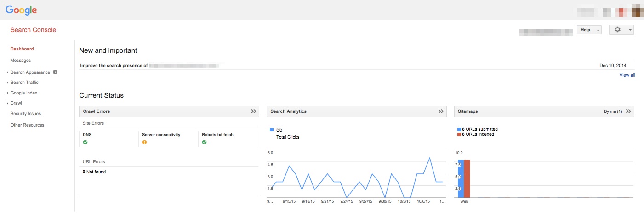Open Security Issues page
The width and height of the screenshot is (644, 222).
coord(25,114)
